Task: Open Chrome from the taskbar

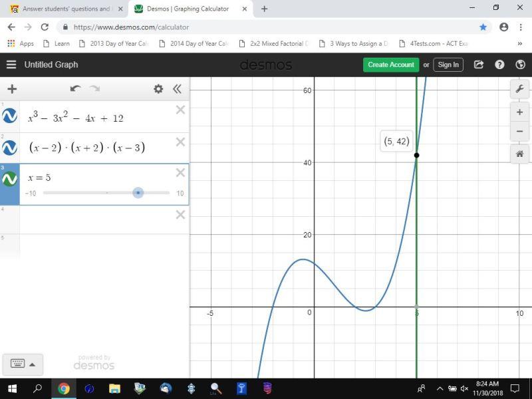Action: click(64, 388)
